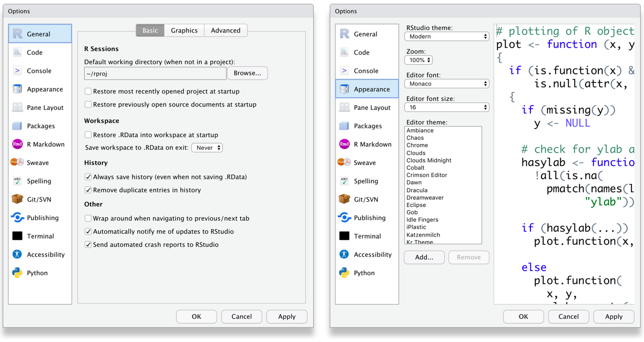Click OK in the left Options window
644x342 pixels.
tap(197, 317)
